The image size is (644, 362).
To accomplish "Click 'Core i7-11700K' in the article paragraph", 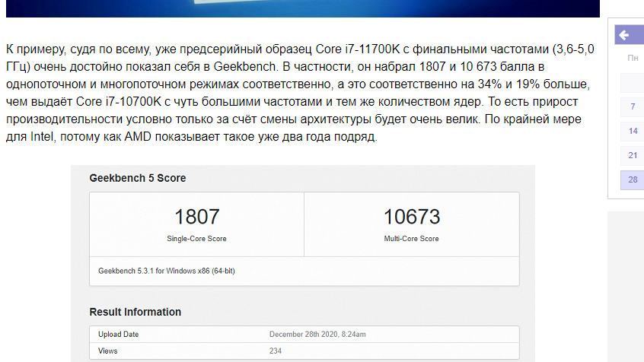I will coord(357,49).
